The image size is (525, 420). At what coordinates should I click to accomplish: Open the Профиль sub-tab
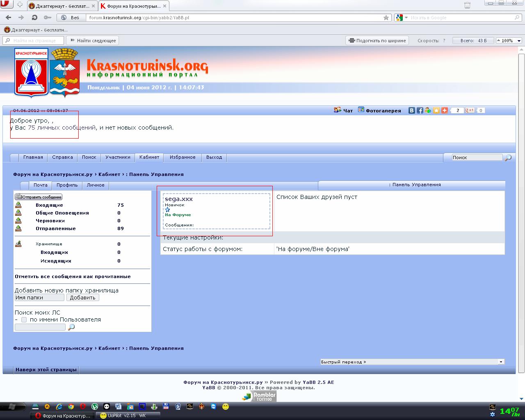click(67, 185)
